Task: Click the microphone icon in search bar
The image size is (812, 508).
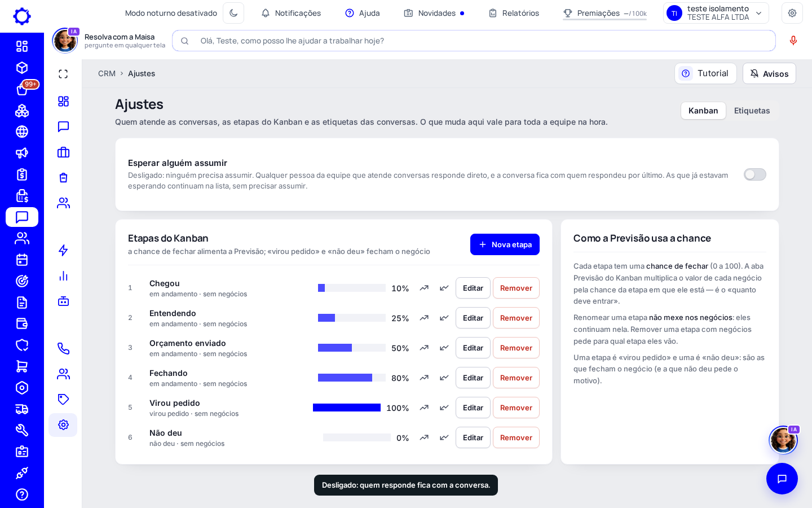Action: 793,41
